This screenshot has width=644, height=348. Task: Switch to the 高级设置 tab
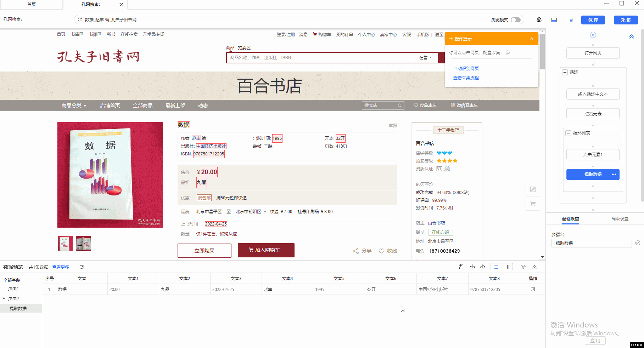620,219
